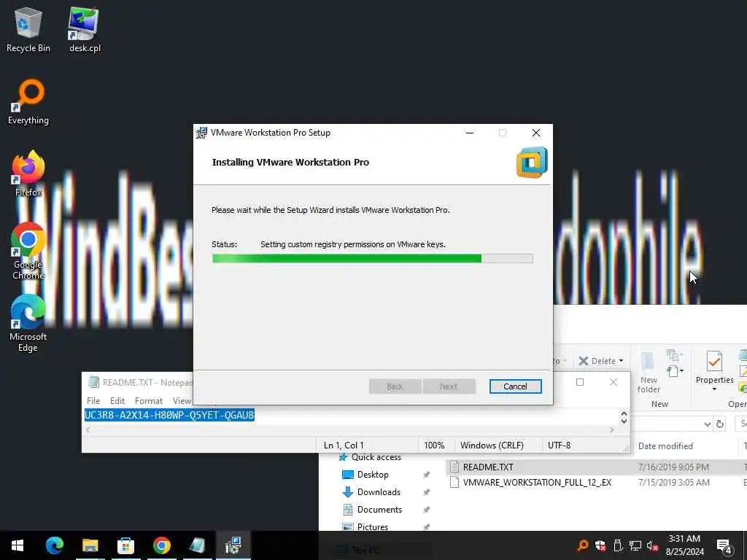Open Windows Security tray icon

pyautogui.click(x=600, y=545)
